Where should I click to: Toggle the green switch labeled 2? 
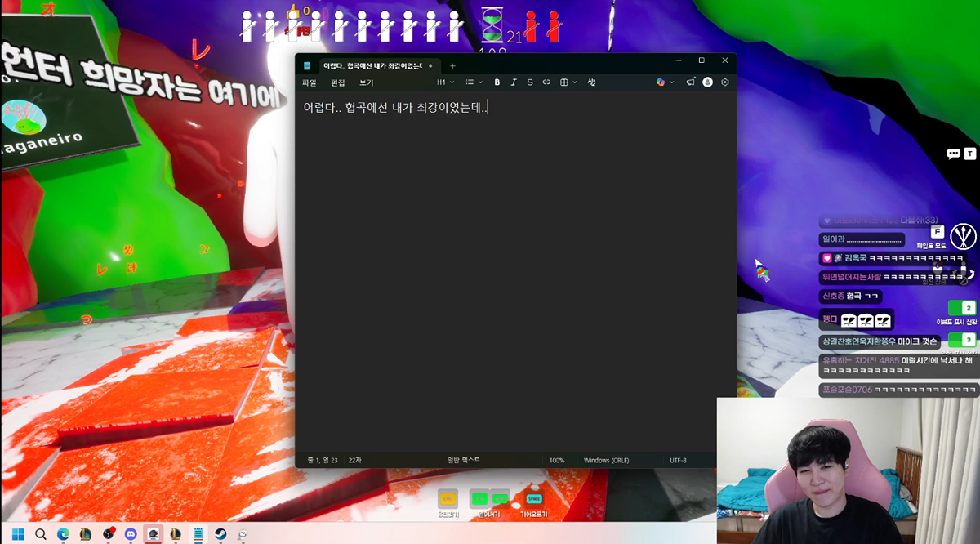tap(961, 308)
